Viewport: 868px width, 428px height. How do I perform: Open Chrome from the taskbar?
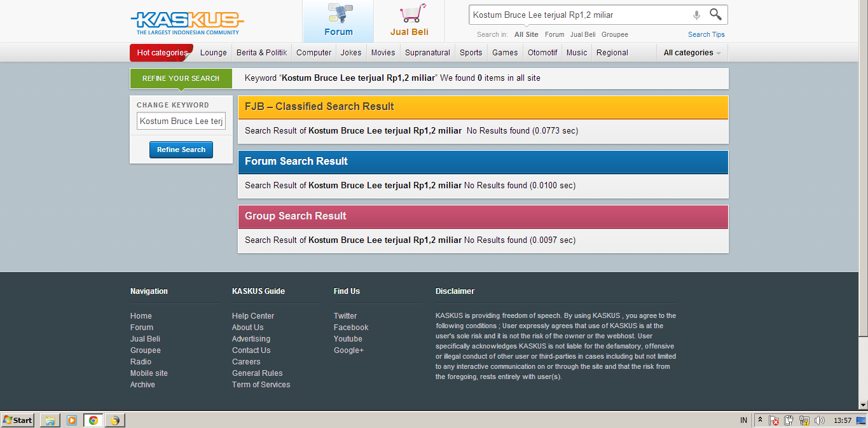93,420
